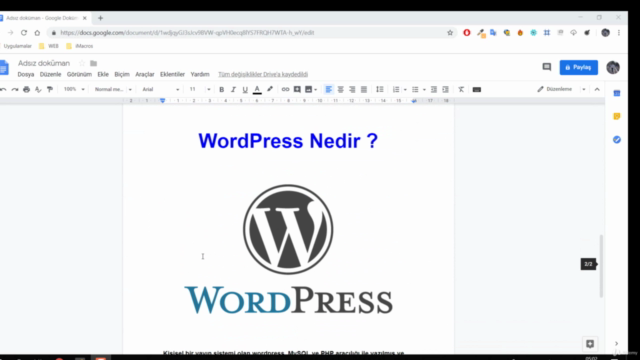Open Uygulamalar apps shortcut
The width and height of the screenshot is (640, 360).
[17, 46]
